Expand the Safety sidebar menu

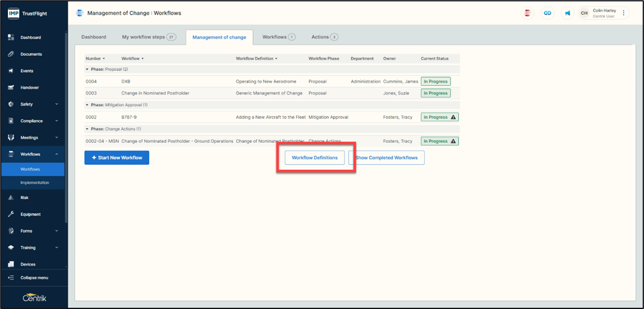[x=34, y=104]
